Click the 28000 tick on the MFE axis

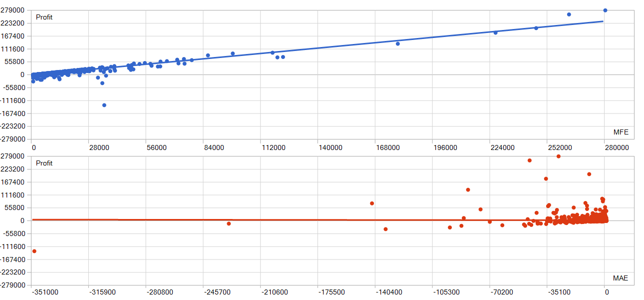99,148
